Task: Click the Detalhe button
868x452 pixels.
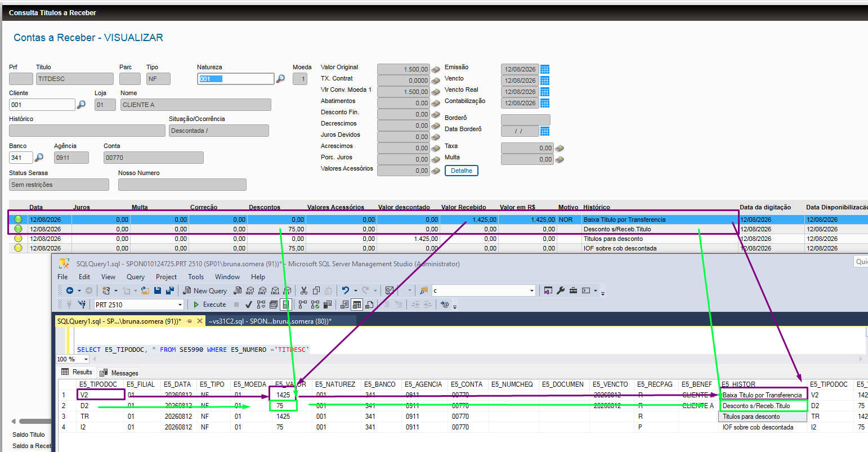Action: [x=462, y=171]
